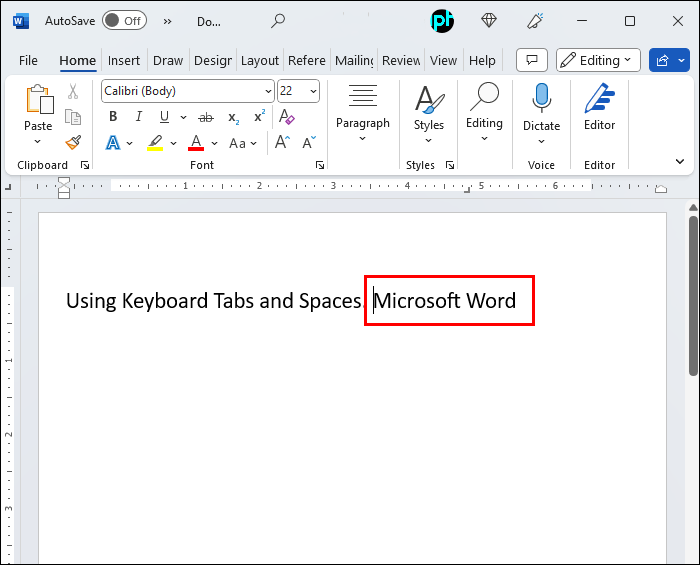Open the Mailings tab
The width and height of the screenshot is (700, 565).
(x=354, y=60)
